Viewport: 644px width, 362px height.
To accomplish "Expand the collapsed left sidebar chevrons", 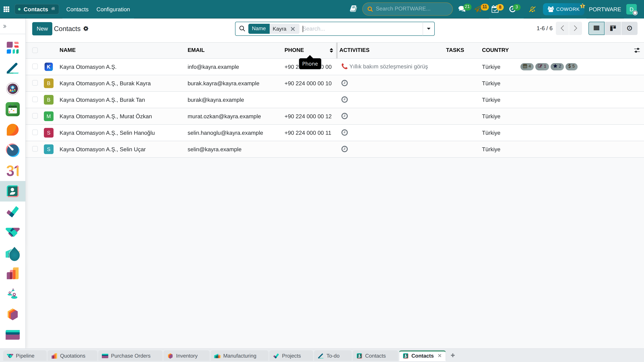I will coord(5,26).
